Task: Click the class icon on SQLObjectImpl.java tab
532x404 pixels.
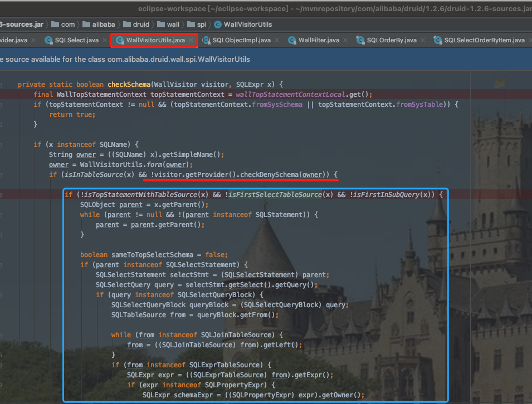Action: tap(206, 40)
